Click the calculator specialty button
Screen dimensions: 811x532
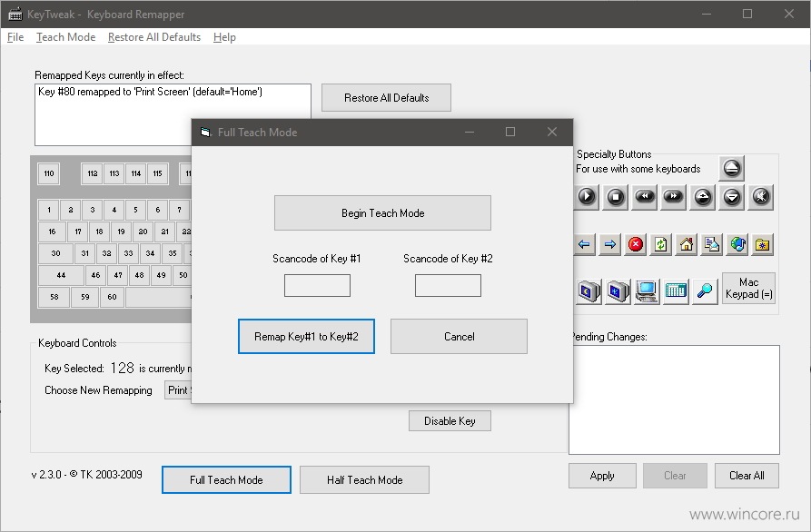coord(676,291)
